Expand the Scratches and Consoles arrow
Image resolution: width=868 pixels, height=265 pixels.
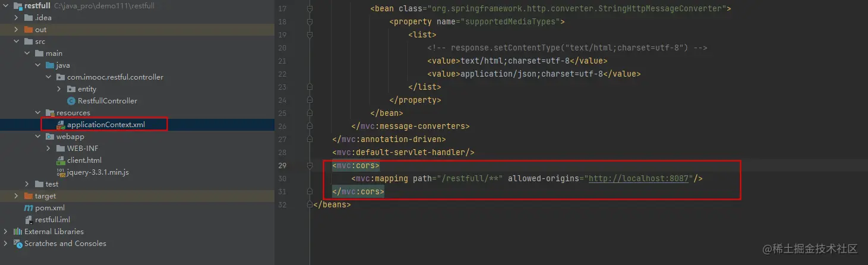[x=6, y=244]
